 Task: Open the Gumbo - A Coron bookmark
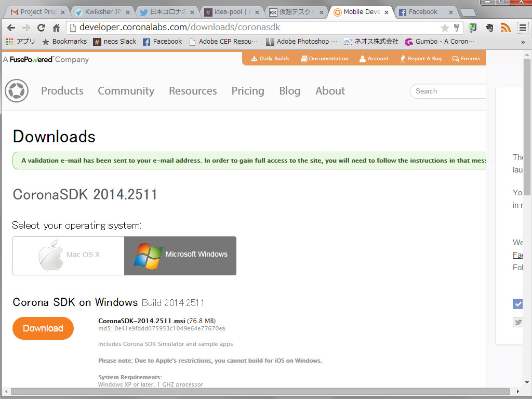pyautogui.click(x=440, y=42)
